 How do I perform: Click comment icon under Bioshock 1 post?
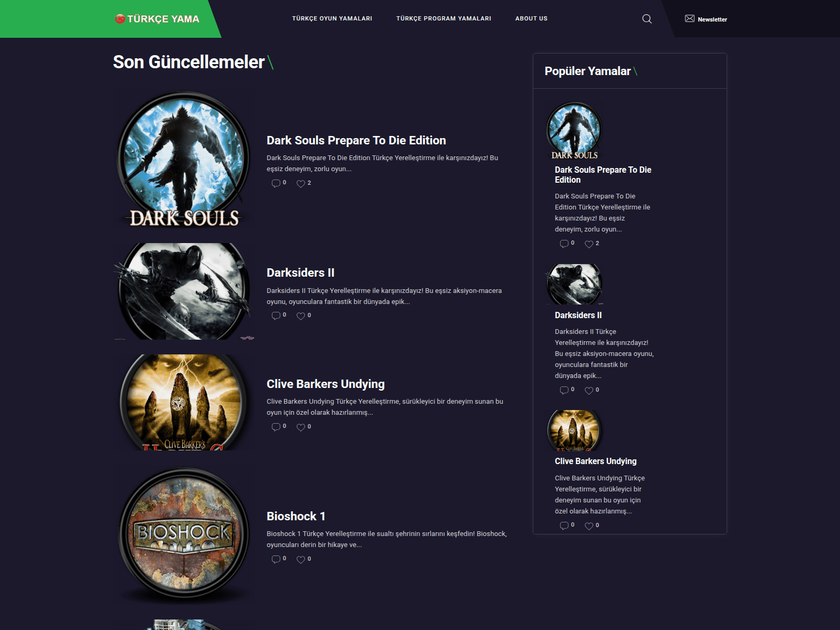276,559
